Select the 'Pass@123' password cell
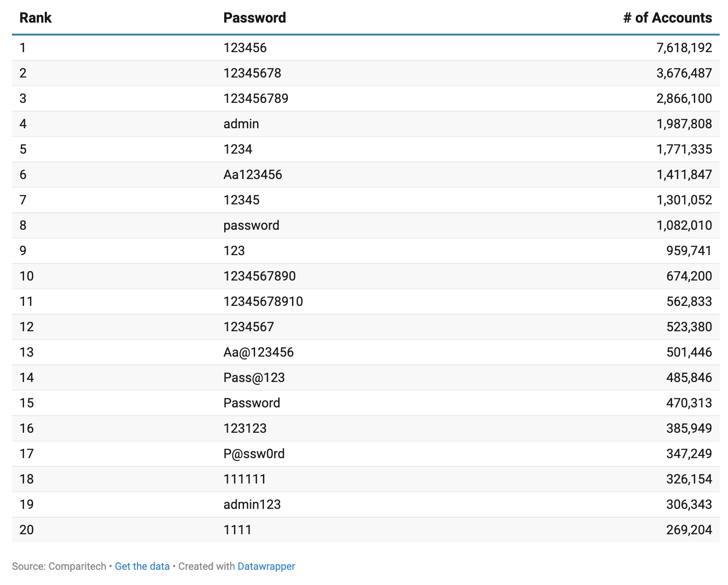This screenshot has height=585, width=728. point(254,378)
